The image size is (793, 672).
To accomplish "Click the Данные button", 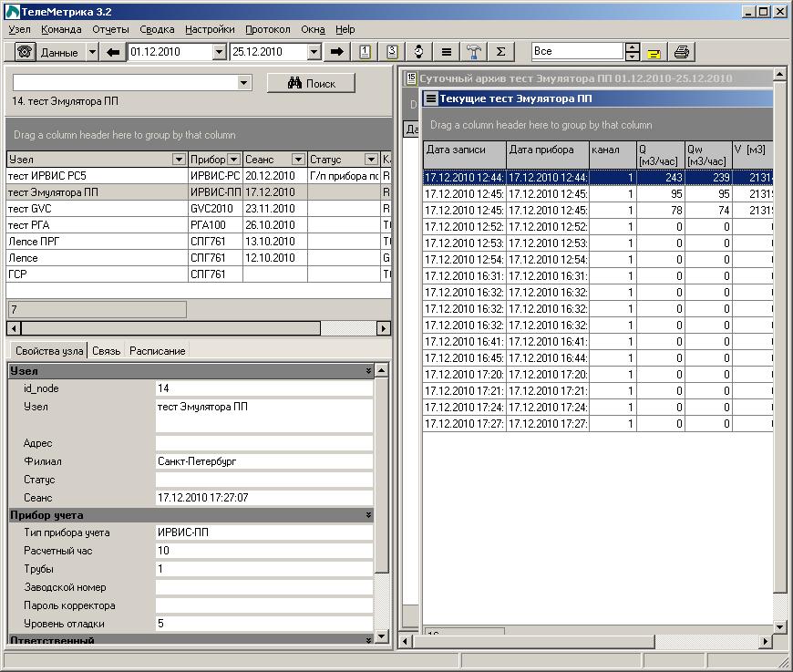I will 60,52.
